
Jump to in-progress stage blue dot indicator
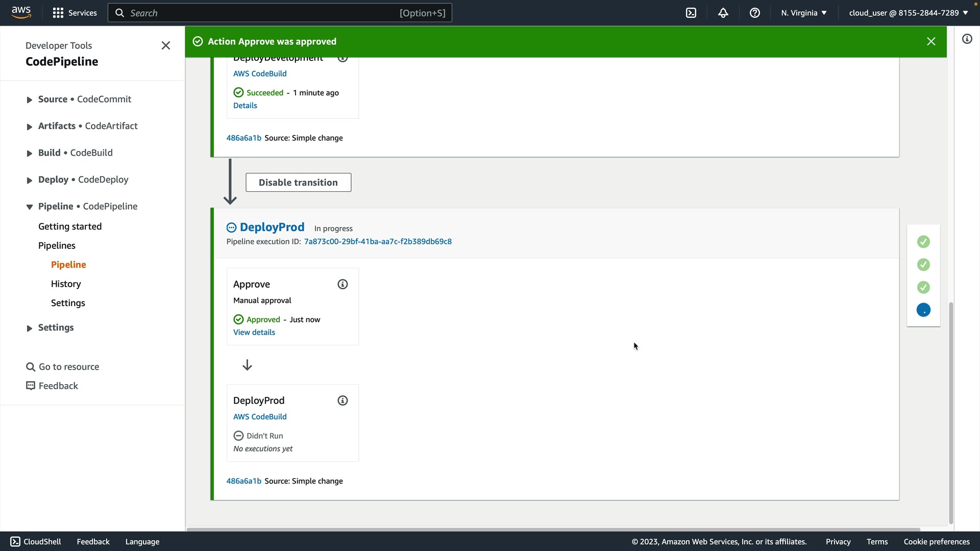point(923,310)
